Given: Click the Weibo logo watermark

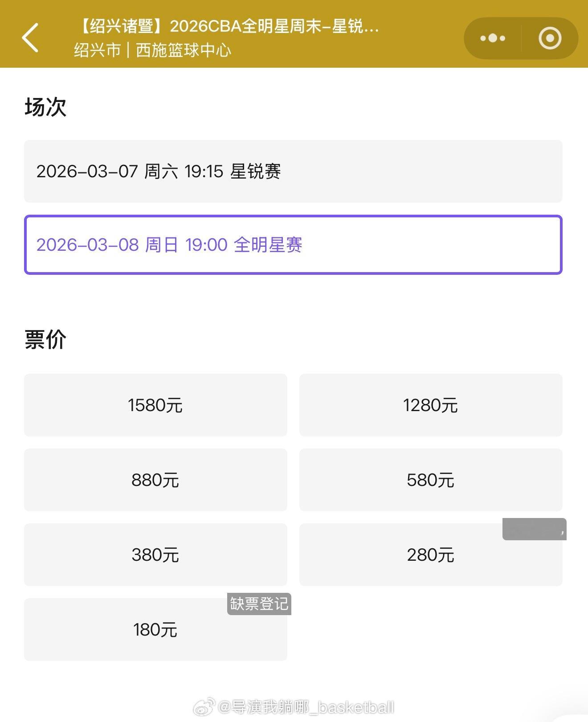Looking at the screenshot, I should coord(205,707).
